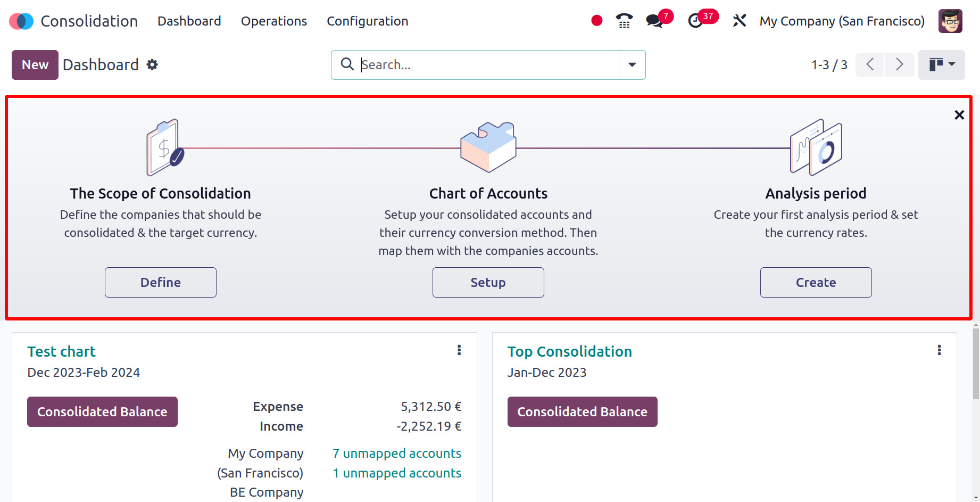Open the VoIP phone dialer icon

point(624,21)
